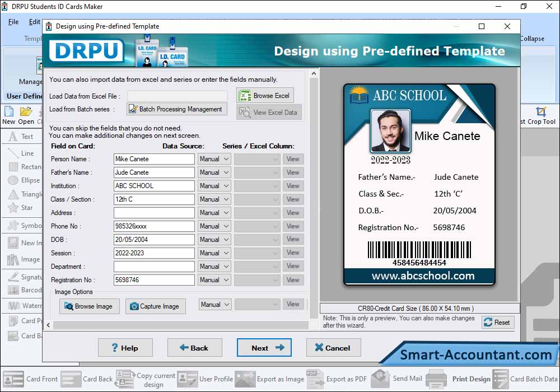Screen dimensions: 560x392
Task: Click Browse Excel button
Action: [265, 96]
